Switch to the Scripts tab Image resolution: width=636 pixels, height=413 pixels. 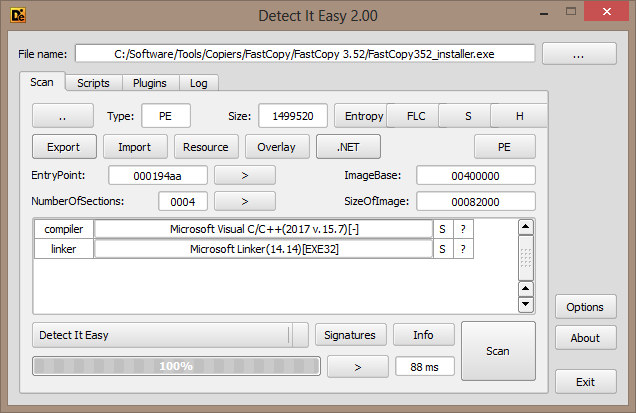click(x=93, y=83)
